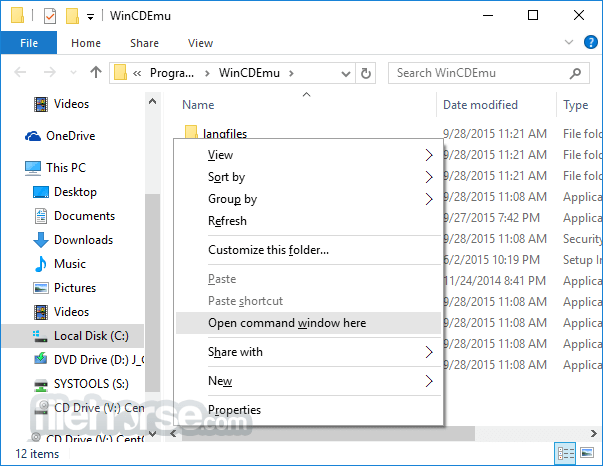The width and height of the screenshot is (603, 466).
Task: Choose Customize this folder...
Action: (x=308, y=250)
